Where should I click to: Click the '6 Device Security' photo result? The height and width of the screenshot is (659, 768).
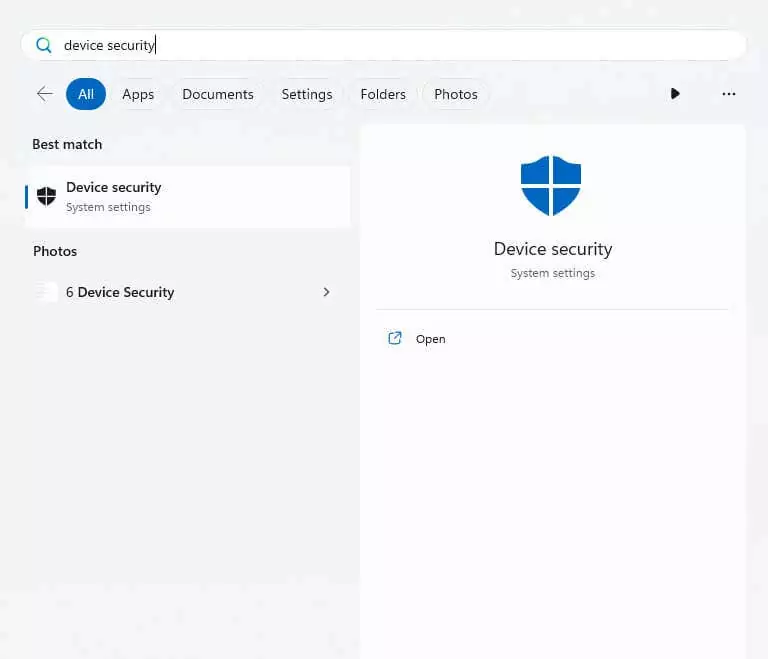pos(188,292)
